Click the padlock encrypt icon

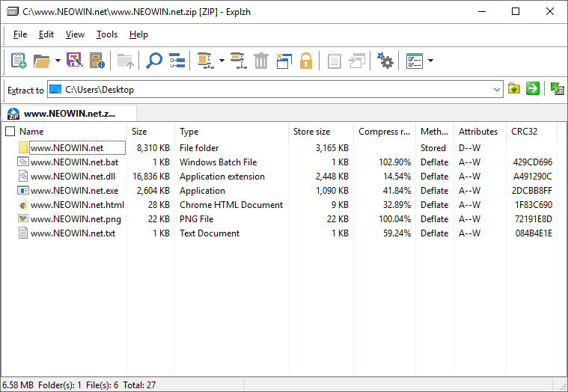point(305,61)
